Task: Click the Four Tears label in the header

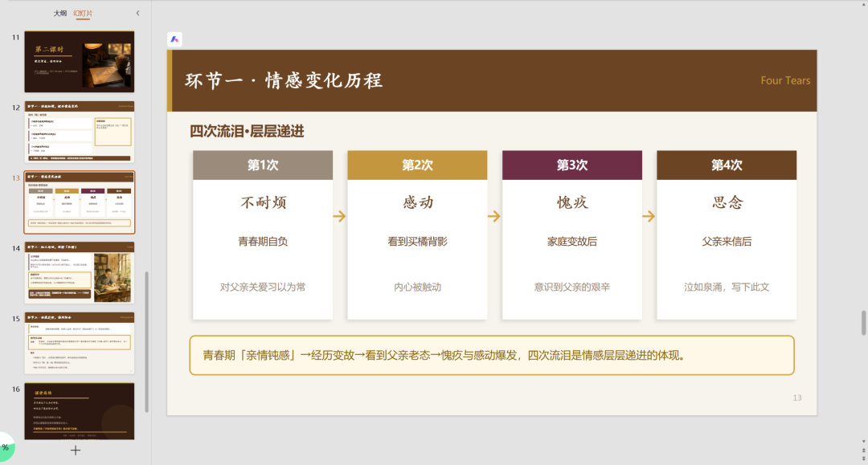Action: (785, 81)
